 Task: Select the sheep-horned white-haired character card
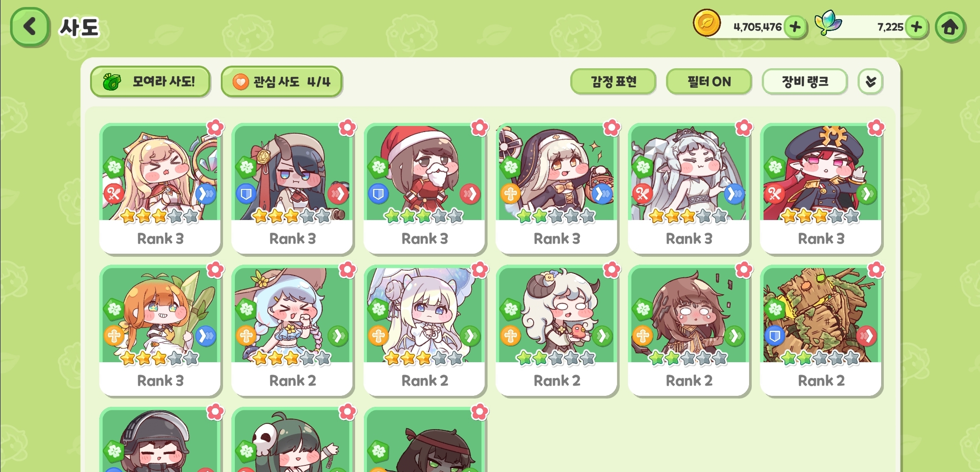(x=557, y=330)
